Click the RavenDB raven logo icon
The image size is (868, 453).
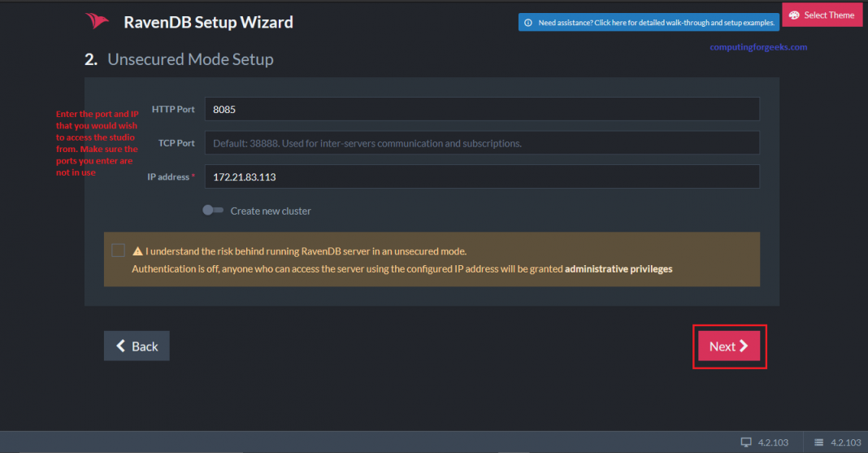(x=98, y=22)
